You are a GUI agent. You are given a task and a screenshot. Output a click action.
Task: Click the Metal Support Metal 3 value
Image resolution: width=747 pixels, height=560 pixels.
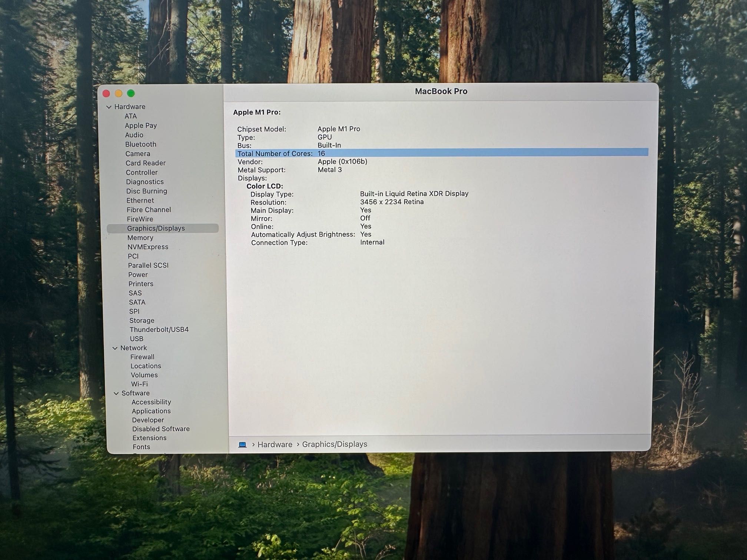330,170
